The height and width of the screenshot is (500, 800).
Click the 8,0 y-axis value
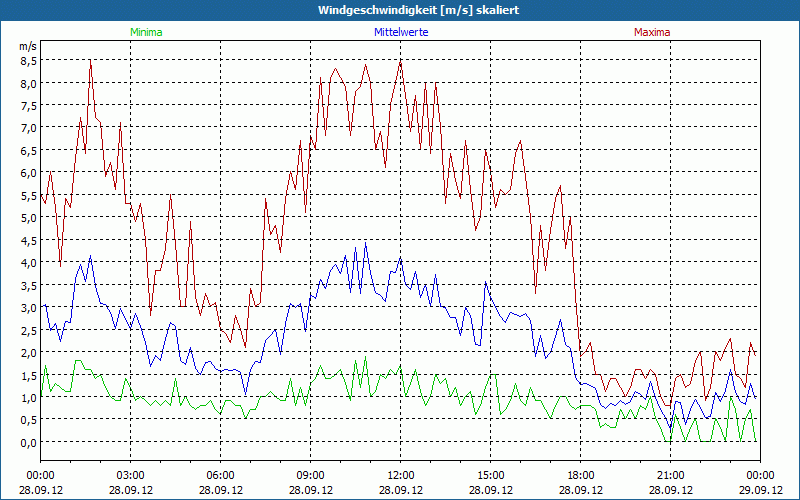[29, 83]
